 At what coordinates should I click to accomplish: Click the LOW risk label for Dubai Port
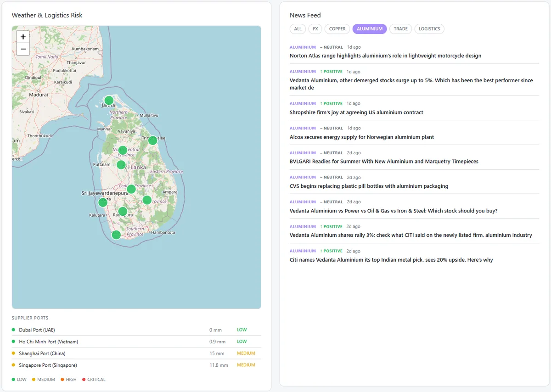(242, 330)
